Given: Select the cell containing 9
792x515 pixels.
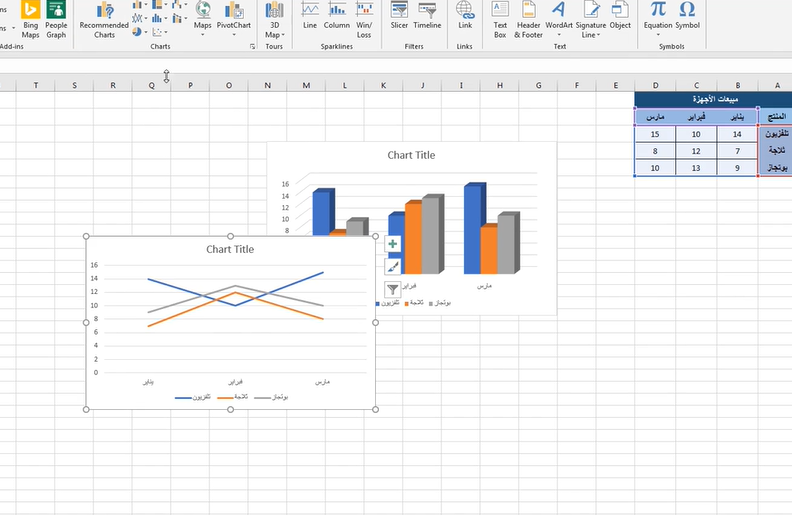Looking at the screenshot, I should tap(737, 168).
